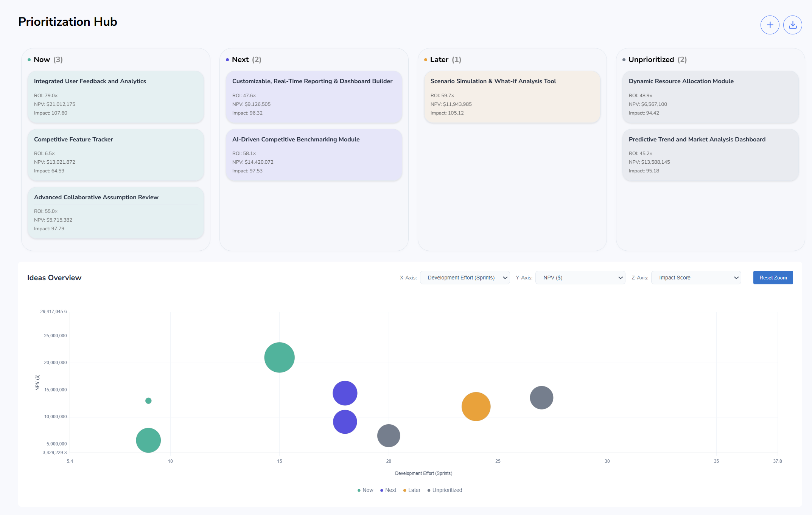Screen dimensions: 812x515
Task: Select the Competitive Feature Tracker card
Action: coord(116,155)
